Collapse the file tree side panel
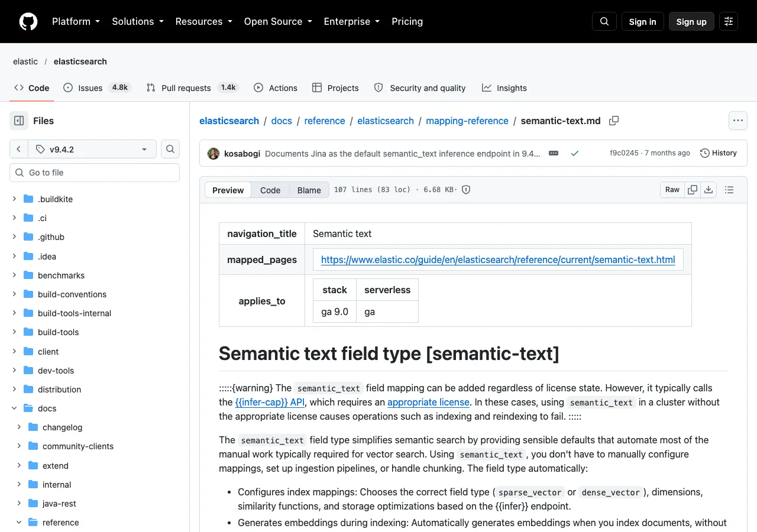This screenshot has height=532, width=757. point(19,121)
